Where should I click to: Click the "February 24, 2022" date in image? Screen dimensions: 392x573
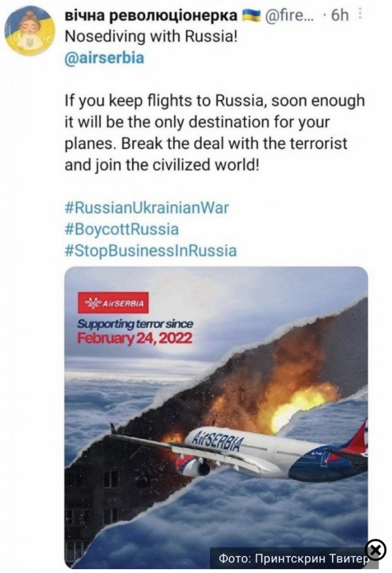[134, 339]
